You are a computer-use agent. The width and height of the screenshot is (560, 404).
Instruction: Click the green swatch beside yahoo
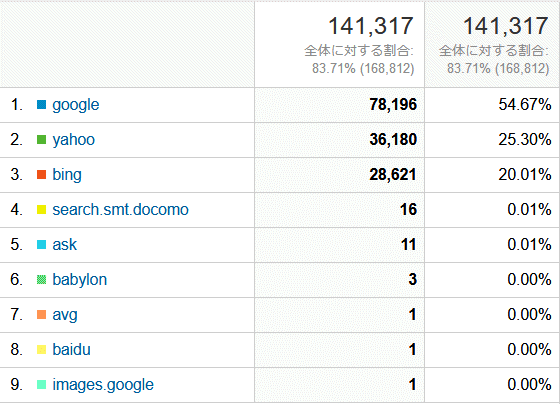(41, 140)
